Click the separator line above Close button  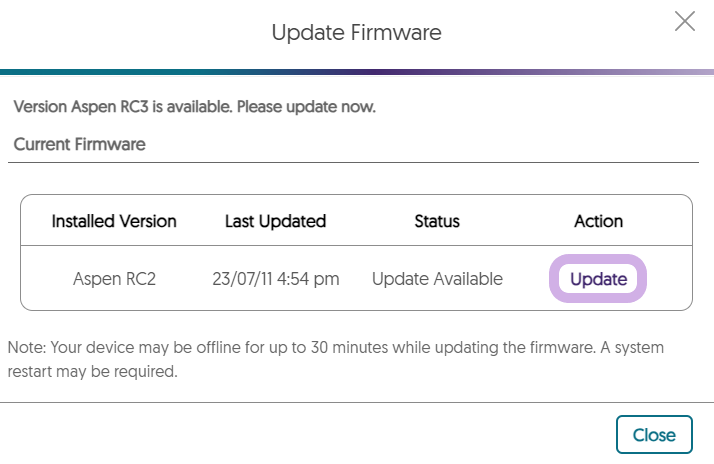pos(356,403)
